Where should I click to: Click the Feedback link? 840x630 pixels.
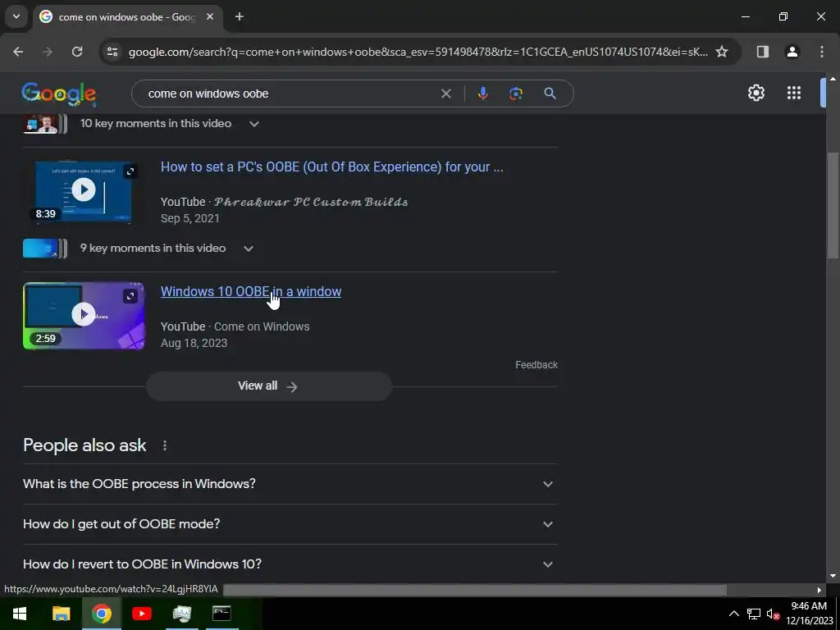click(x=536, y=365)
